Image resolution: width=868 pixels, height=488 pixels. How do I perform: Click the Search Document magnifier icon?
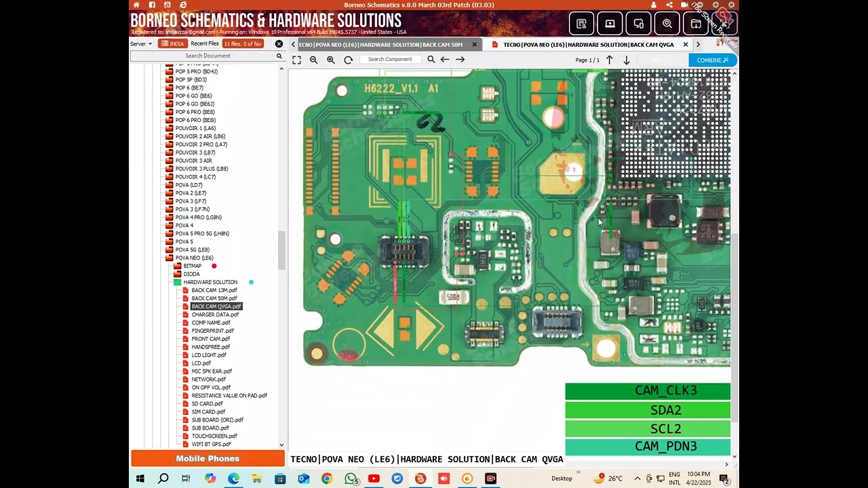tap(279, 56)
